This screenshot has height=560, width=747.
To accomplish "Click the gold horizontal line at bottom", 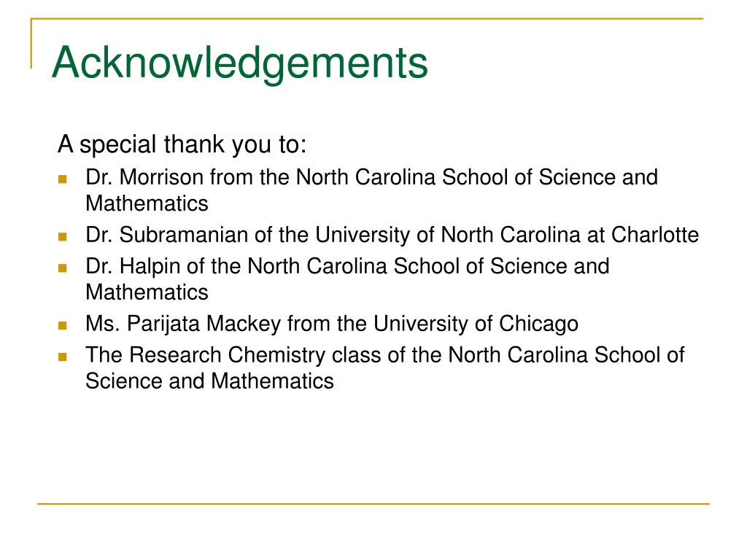I will point(373,503).
